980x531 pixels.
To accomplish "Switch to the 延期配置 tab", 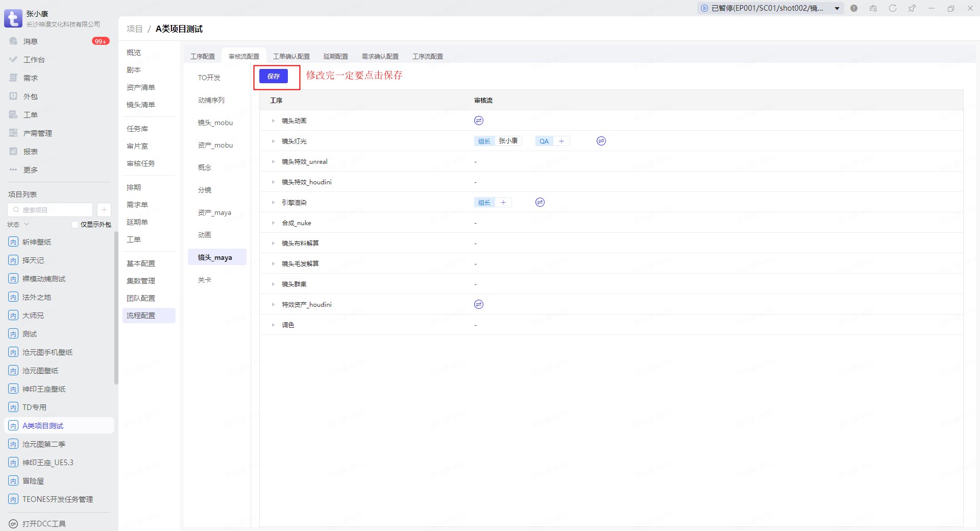I will click(x=335, y=56).
